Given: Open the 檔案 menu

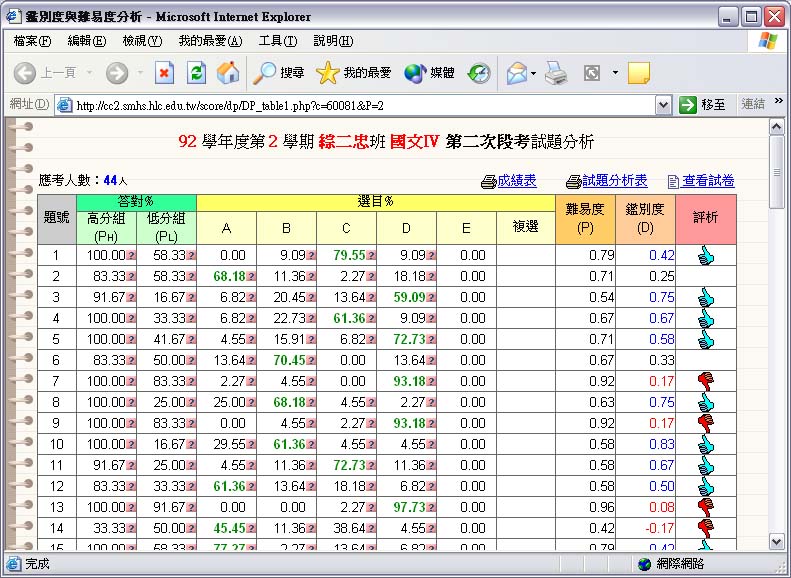Looking at the screenshot, I should (x=32, y=41).
